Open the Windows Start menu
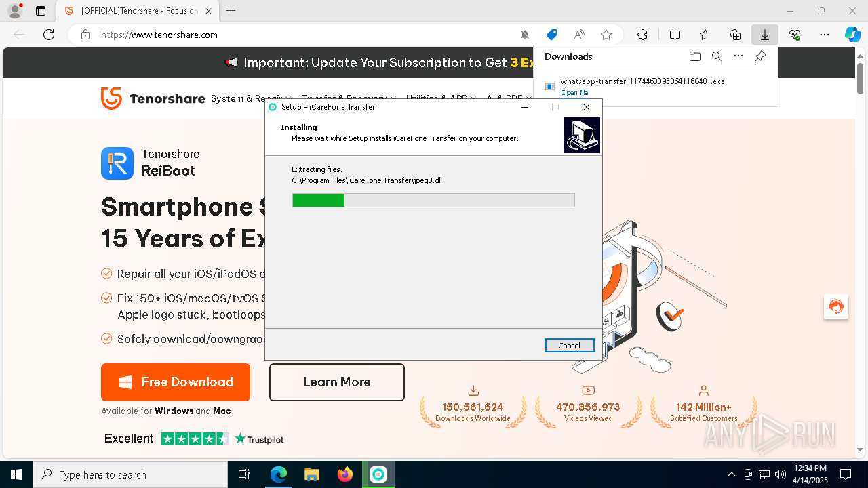The image size is (868, 488). 16,474
